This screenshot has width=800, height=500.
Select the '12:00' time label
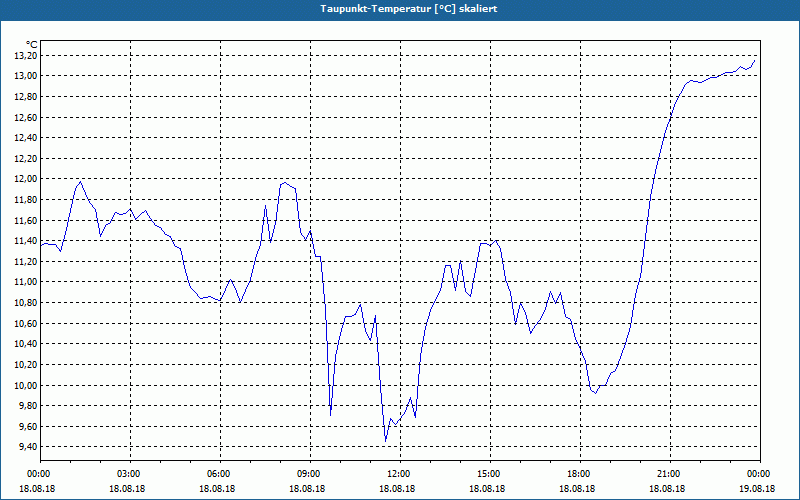pos(400,474)
